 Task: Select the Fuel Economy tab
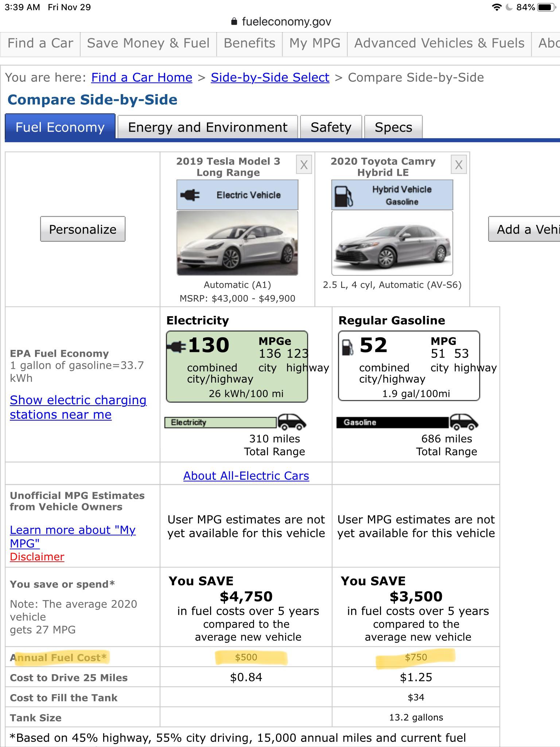coord(60,127)
